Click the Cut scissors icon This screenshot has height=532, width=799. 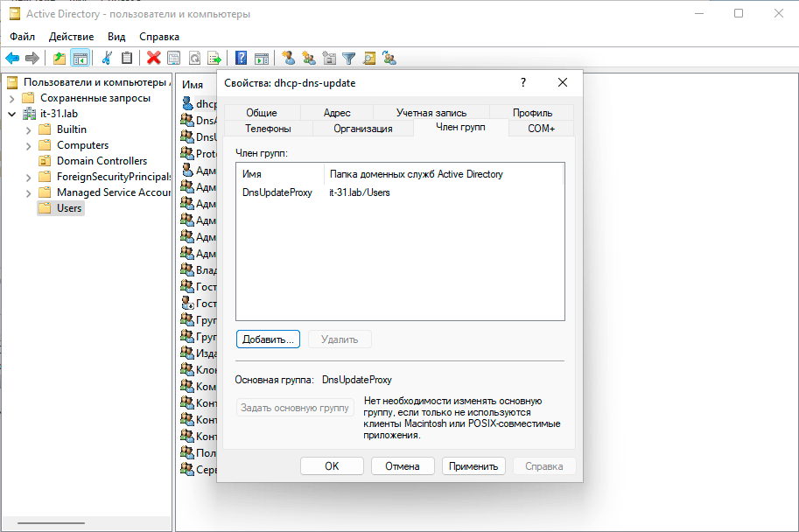(107, 59)
